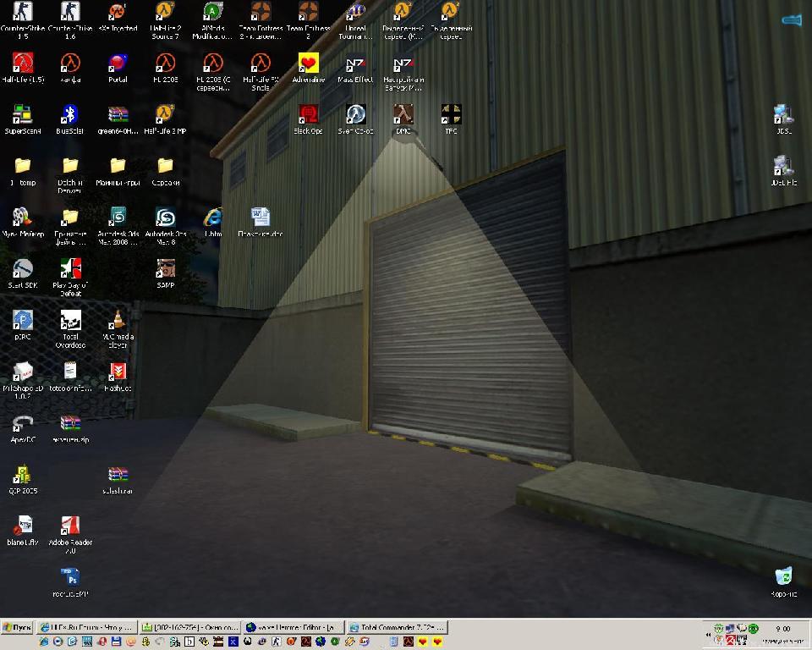
Task: Open VLC media player from the desktop
Action: click(x=118, y=328)
